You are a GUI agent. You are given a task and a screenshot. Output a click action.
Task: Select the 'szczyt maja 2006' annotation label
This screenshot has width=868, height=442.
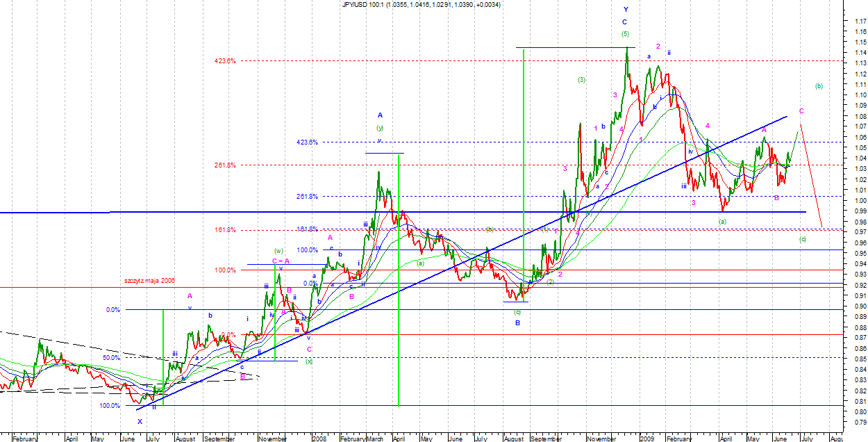coord(149,279)
